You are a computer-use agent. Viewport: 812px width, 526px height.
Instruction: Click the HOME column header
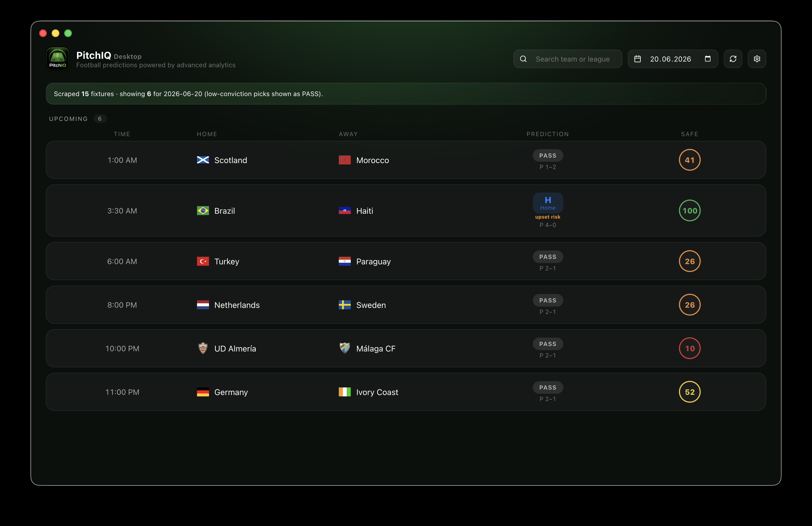(x=207, y=134)
